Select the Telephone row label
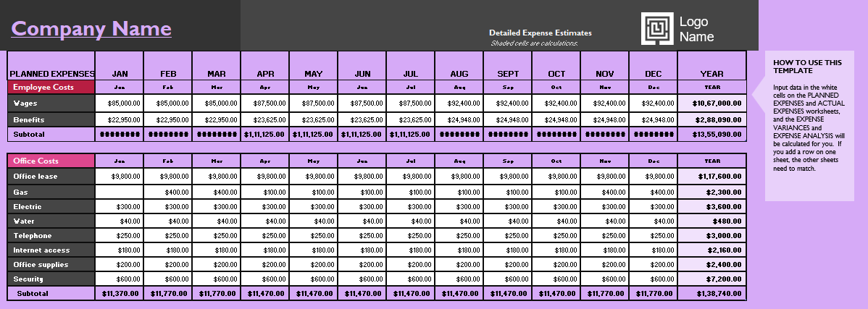The height and width of the screenshot is (309, 868). [51, 235]
